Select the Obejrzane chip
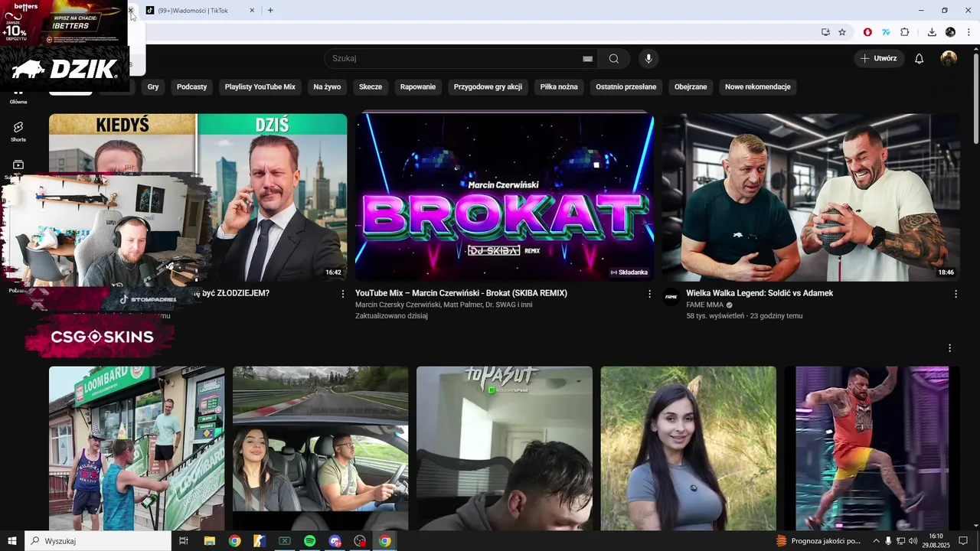This screenshot has width=980, height=551. click(691, 86)
